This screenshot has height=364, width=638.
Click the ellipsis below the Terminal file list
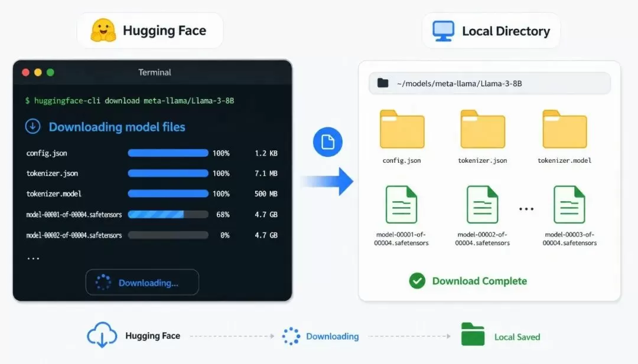pos(33,258)
